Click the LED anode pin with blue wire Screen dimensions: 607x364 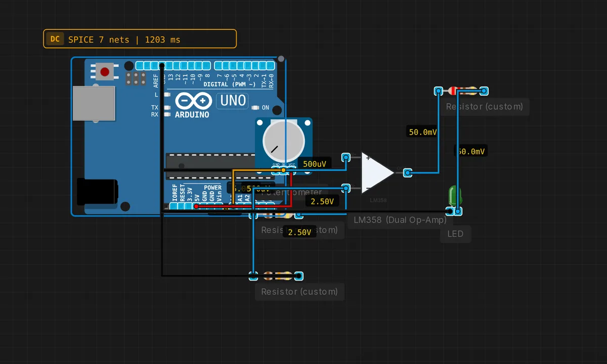tap(457, 211)
